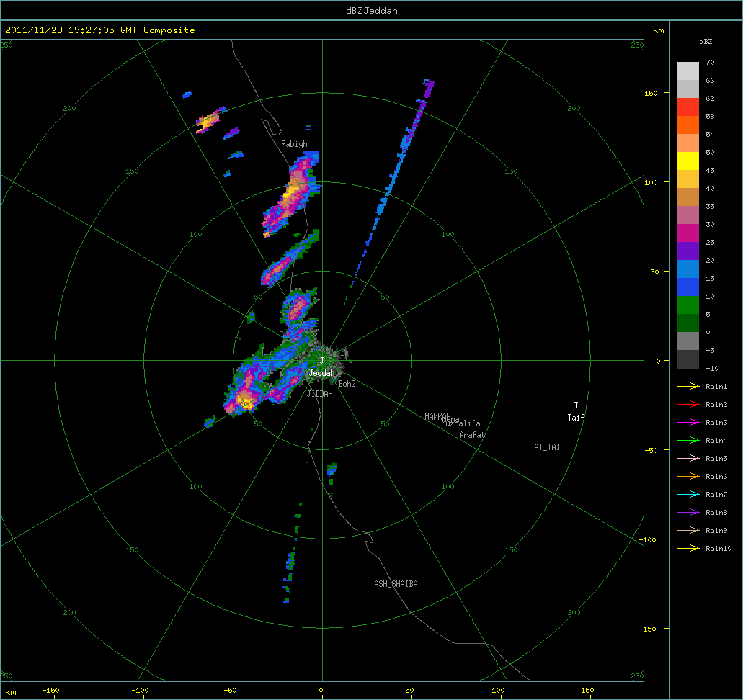Image resolution: width=743 pixels, height=700 pixels.
Task: Click the tan Rain9 arrow icon
Action: [688, 531]
